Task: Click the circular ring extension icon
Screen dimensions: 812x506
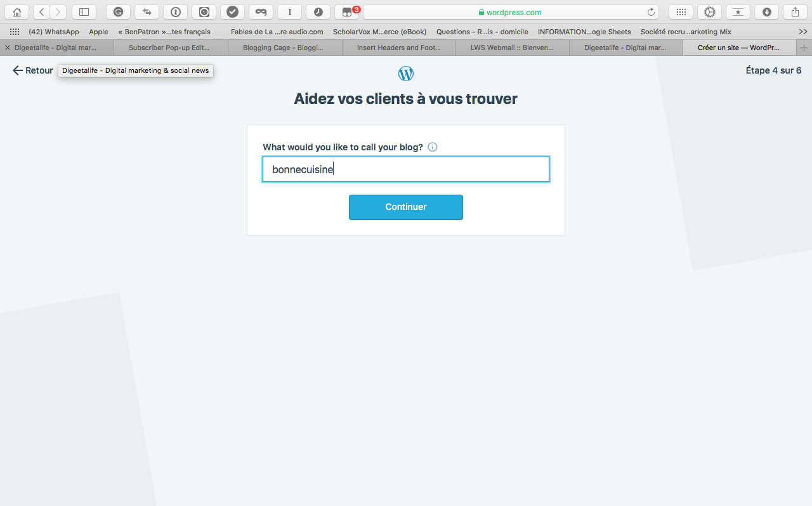Action: pos(204,12)
